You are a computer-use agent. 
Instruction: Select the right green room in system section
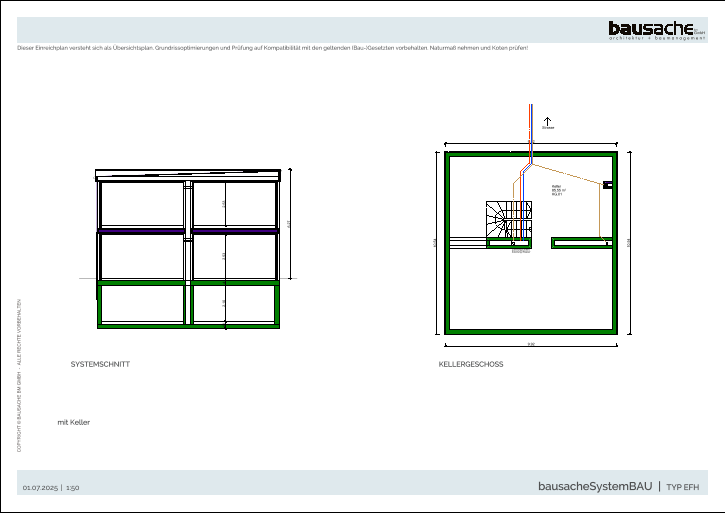[x=234, y=304]
